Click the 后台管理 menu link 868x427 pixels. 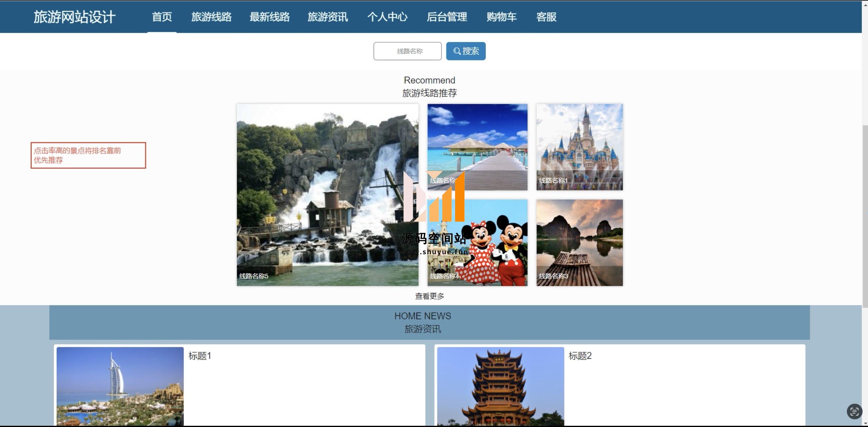[447, 17]
